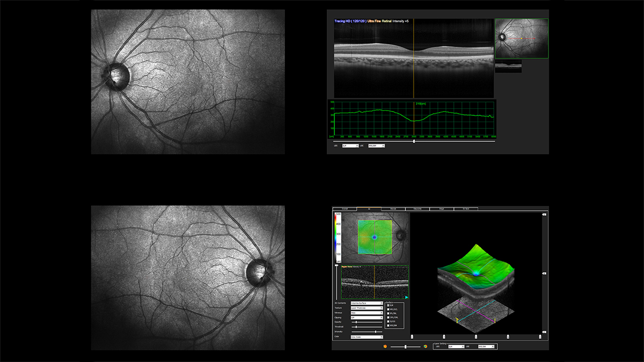The image size is (644, 362).
Task: Click the bottom view button on the 3D panel's right edge
Action: coord(544,332)
